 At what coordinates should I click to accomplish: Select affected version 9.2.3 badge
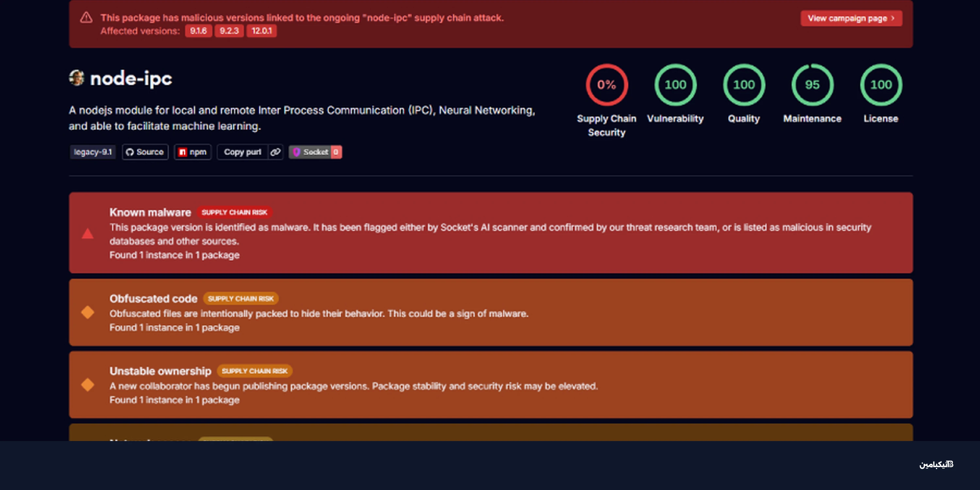click(229, 31)
